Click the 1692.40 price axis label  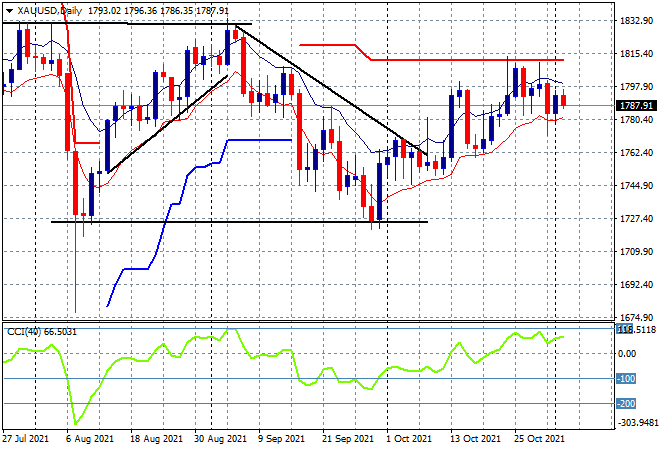[x=636, y=285]
